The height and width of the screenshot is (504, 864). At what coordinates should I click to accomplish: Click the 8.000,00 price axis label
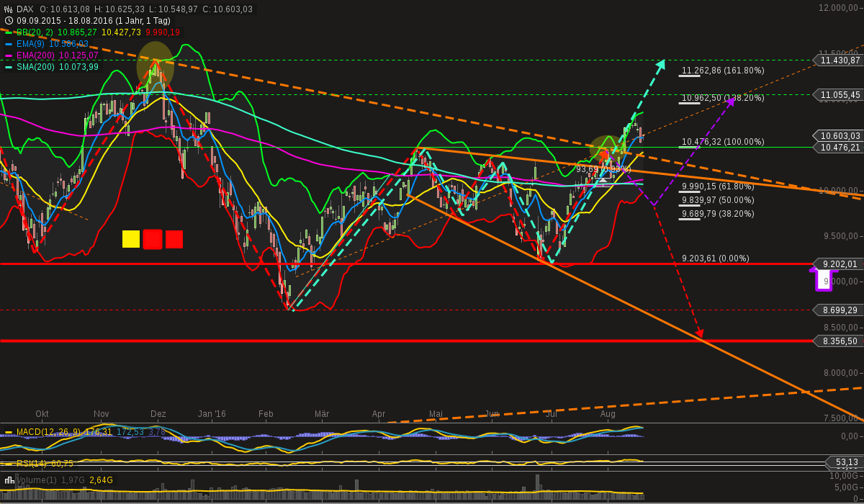842,372
